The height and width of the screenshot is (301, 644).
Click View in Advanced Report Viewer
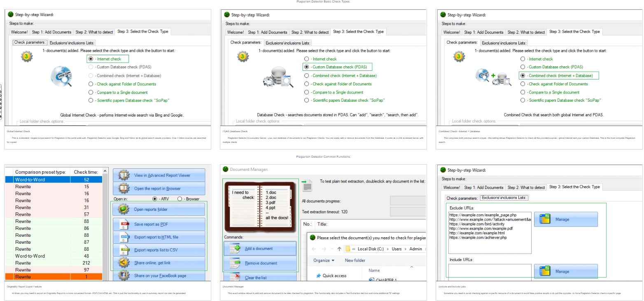click(159, 176)
